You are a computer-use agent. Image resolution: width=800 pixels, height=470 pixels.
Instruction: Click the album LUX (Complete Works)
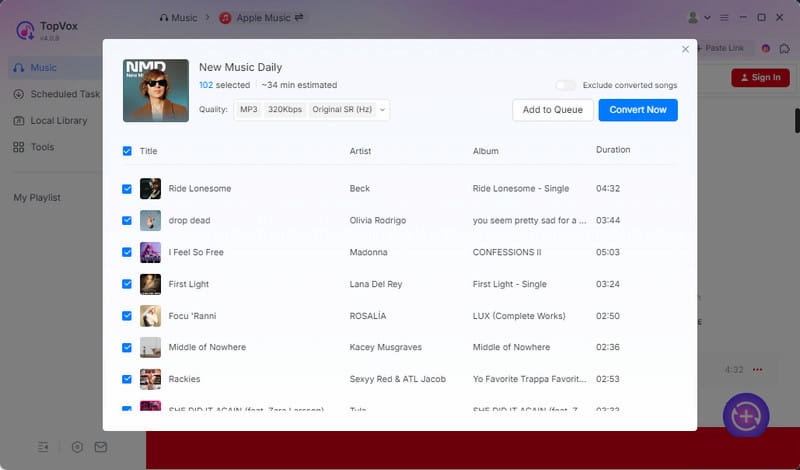click(x=519, y=316)
